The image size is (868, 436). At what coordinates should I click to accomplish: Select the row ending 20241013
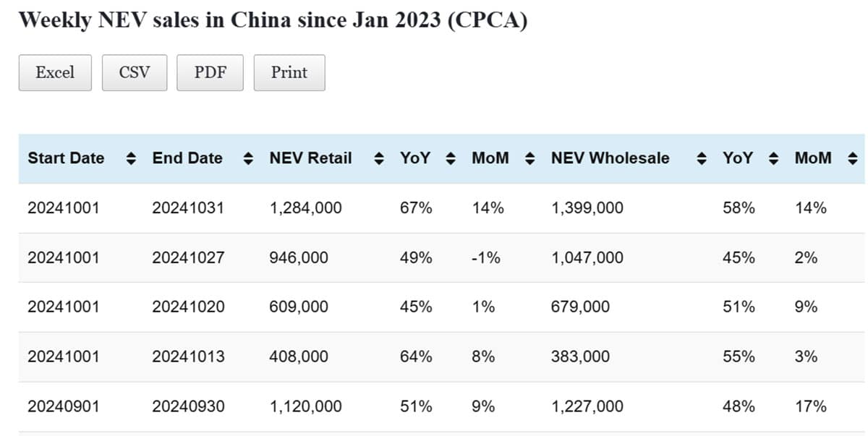click(188, 356)
